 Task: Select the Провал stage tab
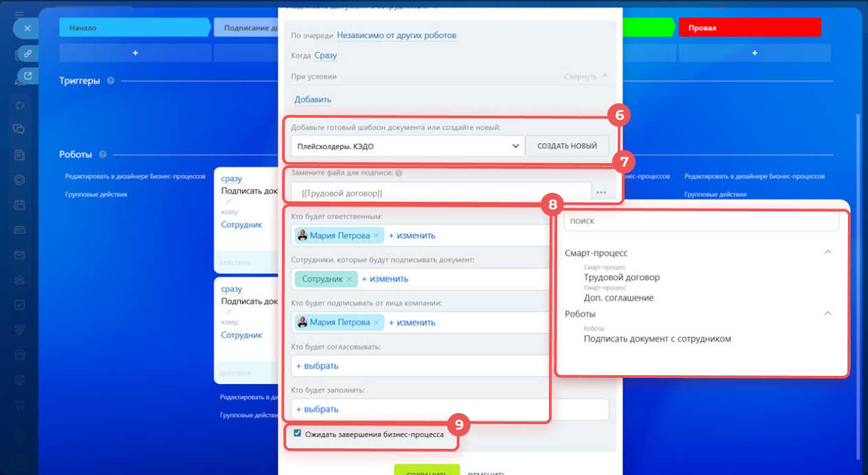click(749, 28)
